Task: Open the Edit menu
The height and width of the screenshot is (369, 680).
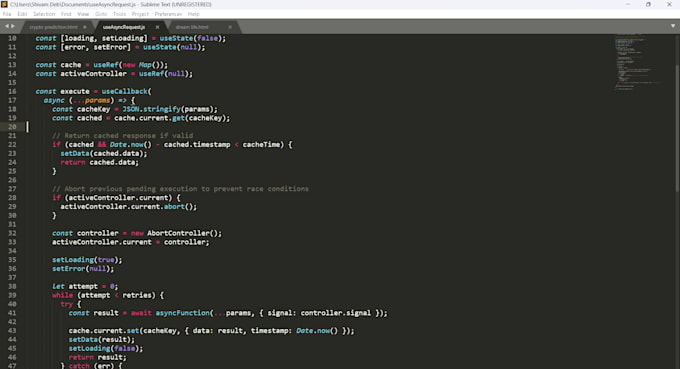Action: [22, 14]
